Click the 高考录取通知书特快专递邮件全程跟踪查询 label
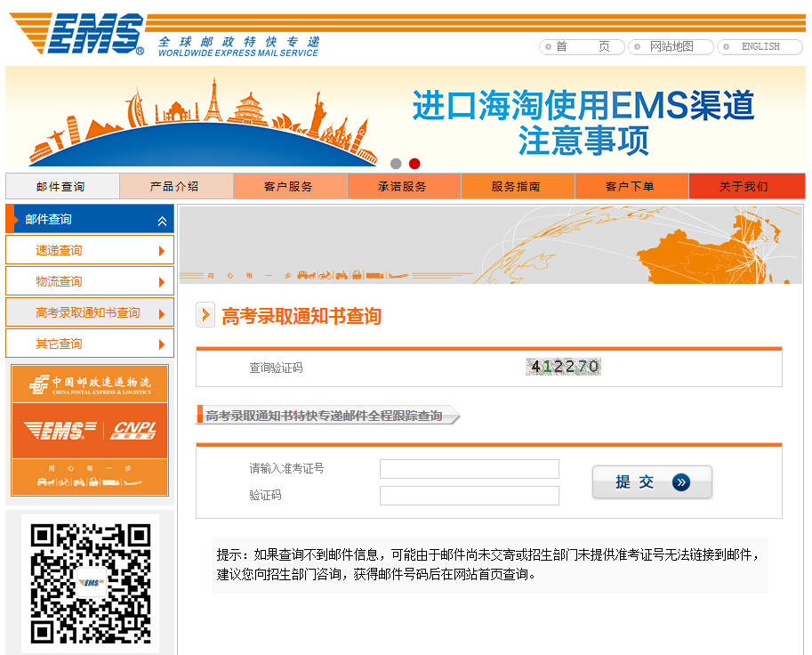 [x=325, y=416]
